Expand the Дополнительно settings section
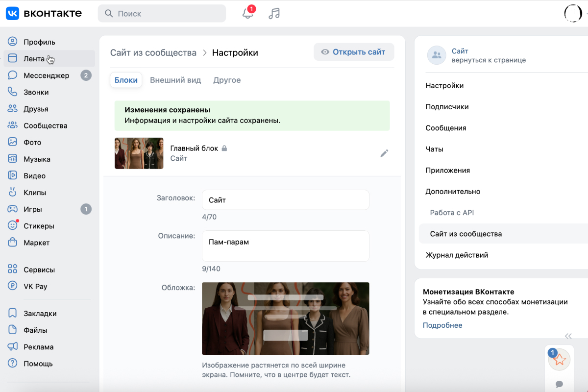Image resolution: width=588 pixels, height=392 pixels. click(453, 192)
